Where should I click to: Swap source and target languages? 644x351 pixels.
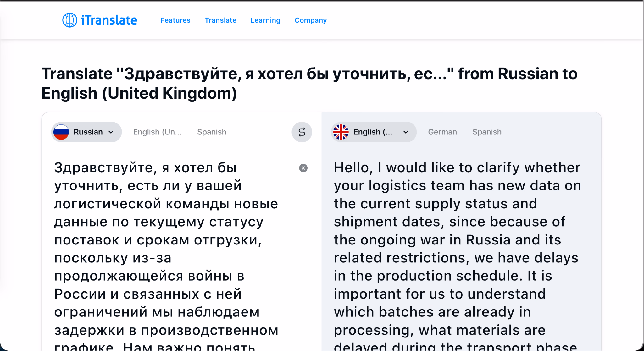click(x=302, y=132)
